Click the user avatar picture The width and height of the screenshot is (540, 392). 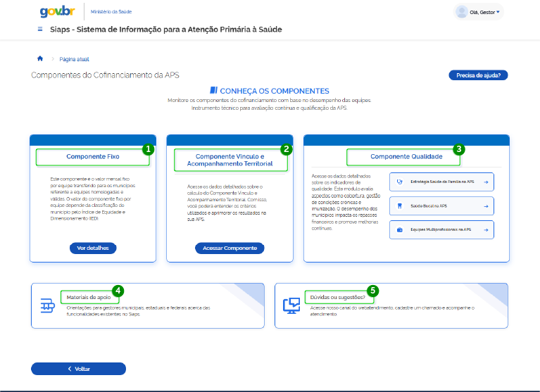click(462, 12)
